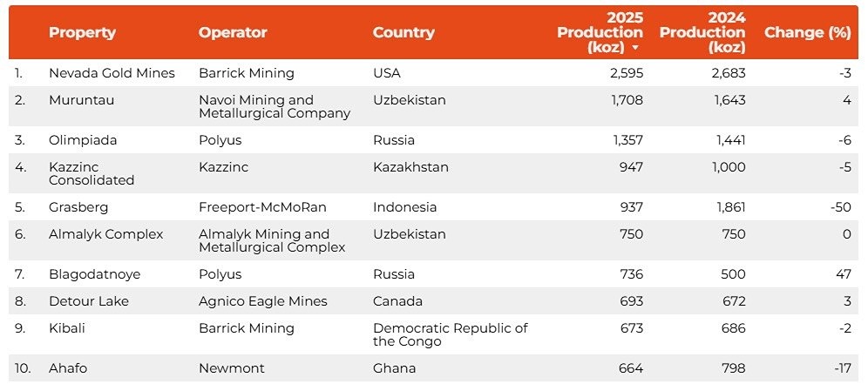Select the Nevada Gold Mines property cell

[x=112, y=73]
